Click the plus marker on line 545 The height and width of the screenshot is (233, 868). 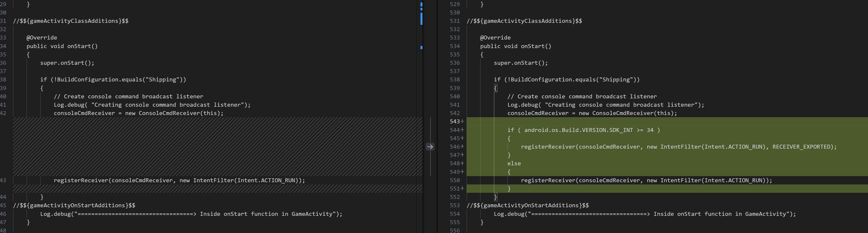pyautogui.click(x=462, y=138)
